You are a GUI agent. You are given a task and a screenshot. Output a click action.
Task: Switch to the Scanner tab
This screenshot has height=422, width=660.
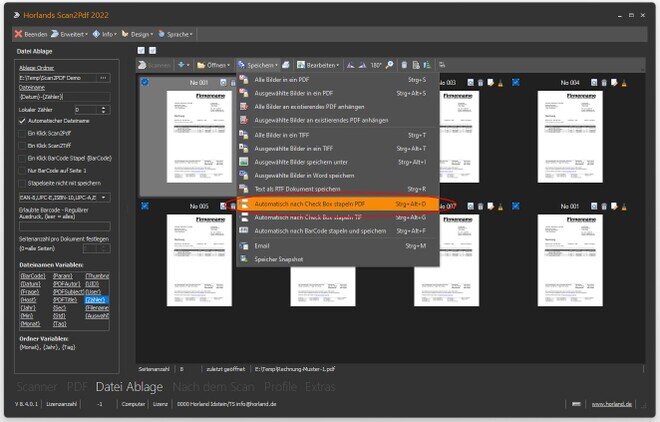pos(37,387)
